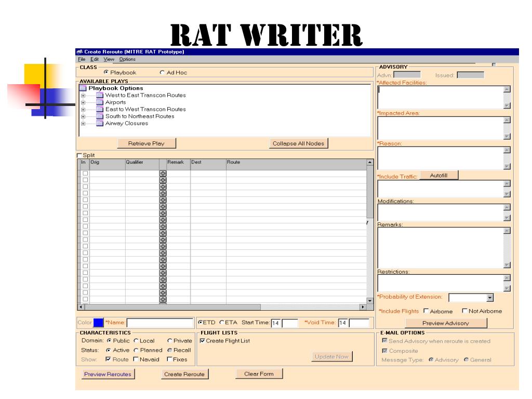Select the Playbook class radio button
The height and width of the screenshot is (399, 532).
pyautogui.click(x=106, y=72)
